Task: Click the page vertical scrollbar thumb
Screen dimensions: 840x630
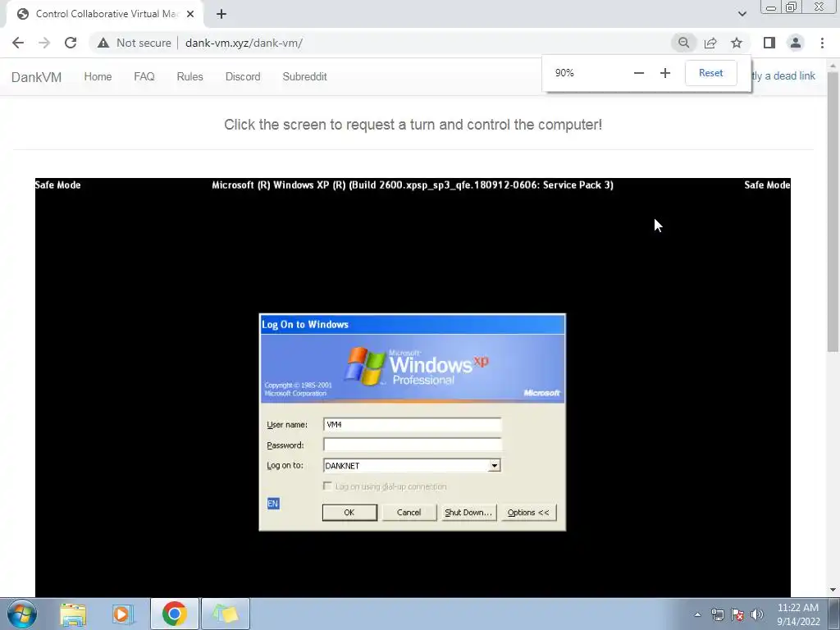Action: click(833, 212)
